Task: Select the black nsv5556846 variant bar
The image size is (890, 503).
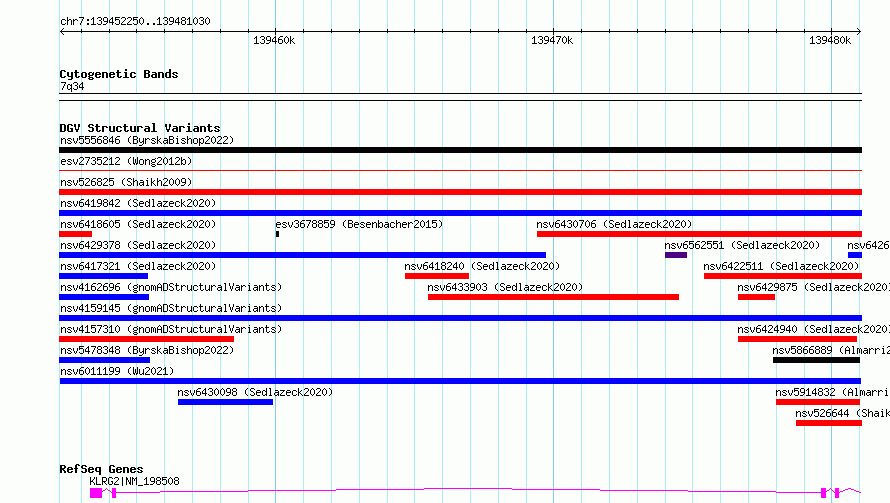Action: (x=460, y=150)
